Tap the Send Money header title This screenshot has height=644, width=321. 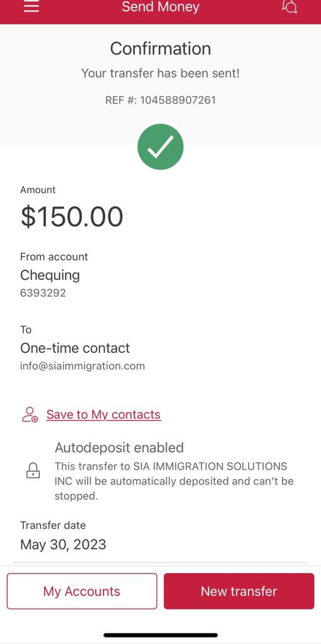(x=160, y=7)
